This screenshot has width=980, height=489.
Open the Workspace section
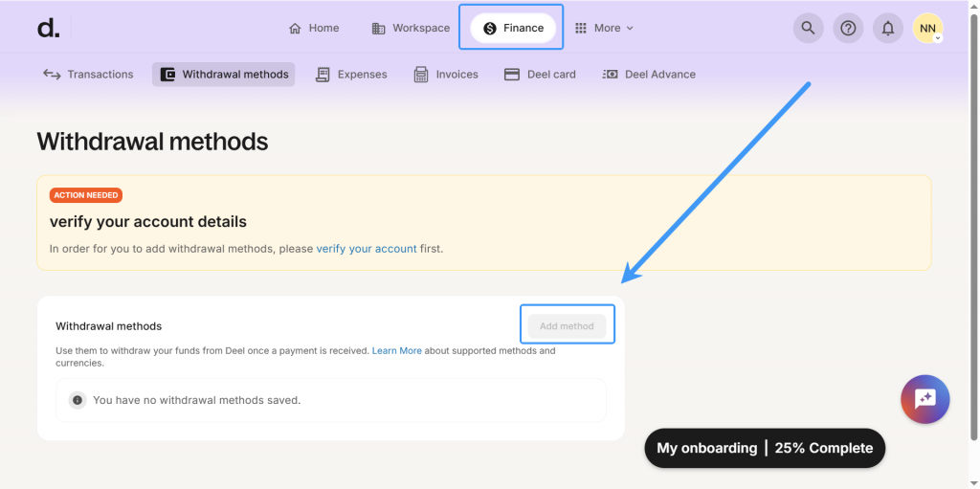[411, 29]
